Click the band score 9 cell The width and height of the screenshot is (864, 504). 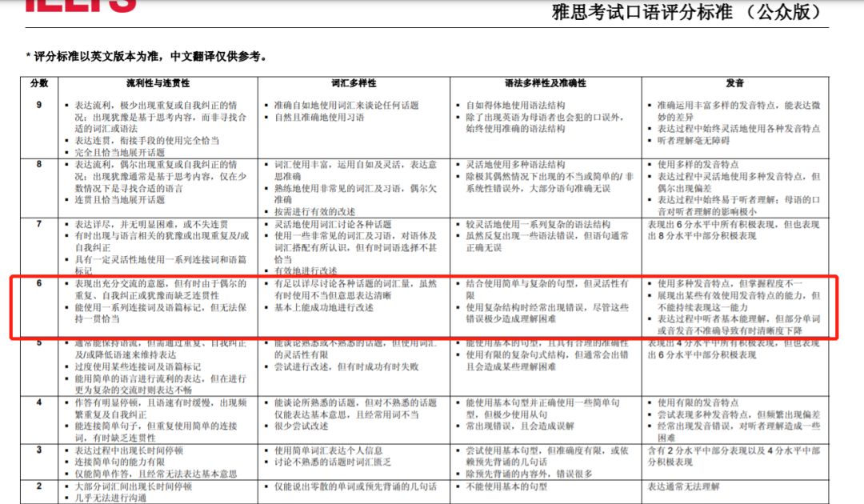click(39, 105)
